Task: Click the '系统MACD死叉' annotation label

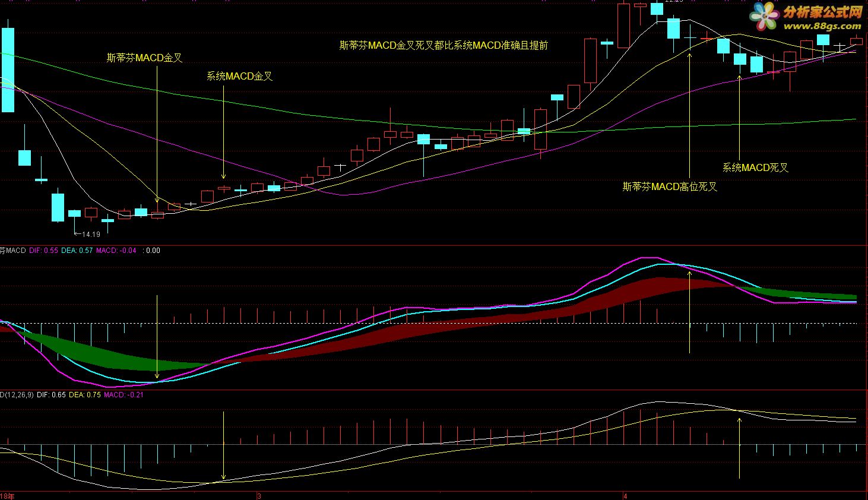Action: tap(755, 167)
